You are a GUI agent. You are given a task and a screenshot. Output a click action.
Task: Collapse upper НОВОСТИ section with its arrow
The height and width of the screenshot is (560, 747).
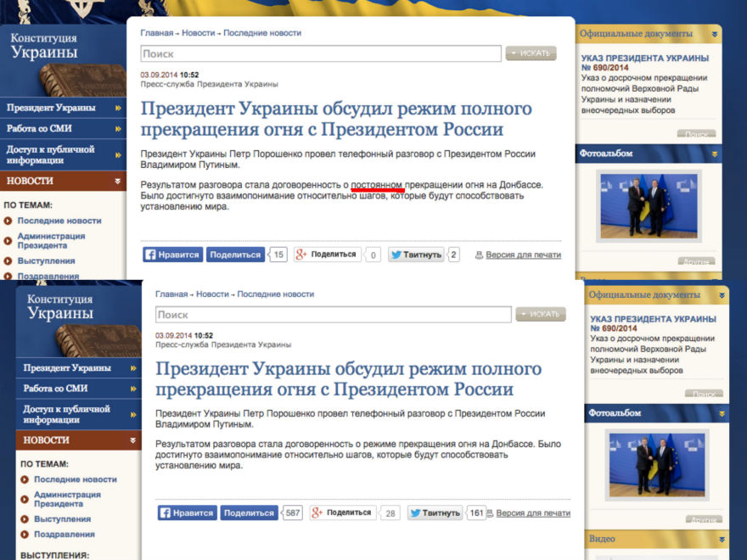click(117, 181)
